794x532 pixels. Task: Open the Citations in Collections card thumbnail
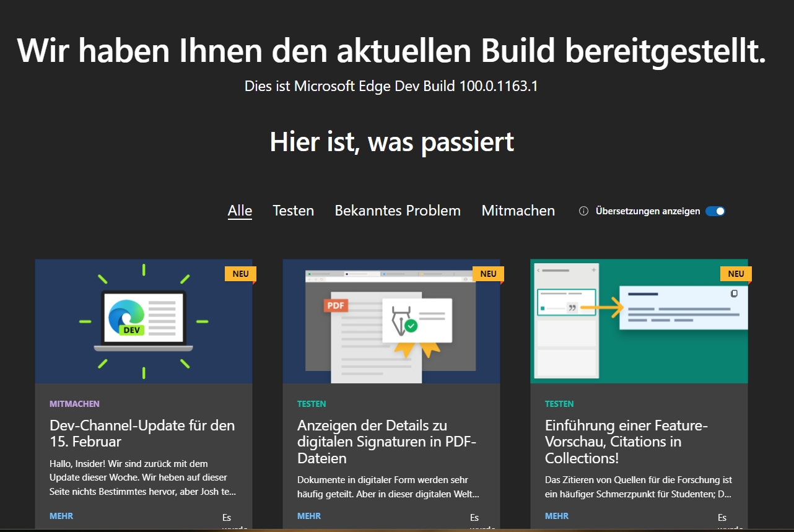pyautogui.click(x=639, y=321)
